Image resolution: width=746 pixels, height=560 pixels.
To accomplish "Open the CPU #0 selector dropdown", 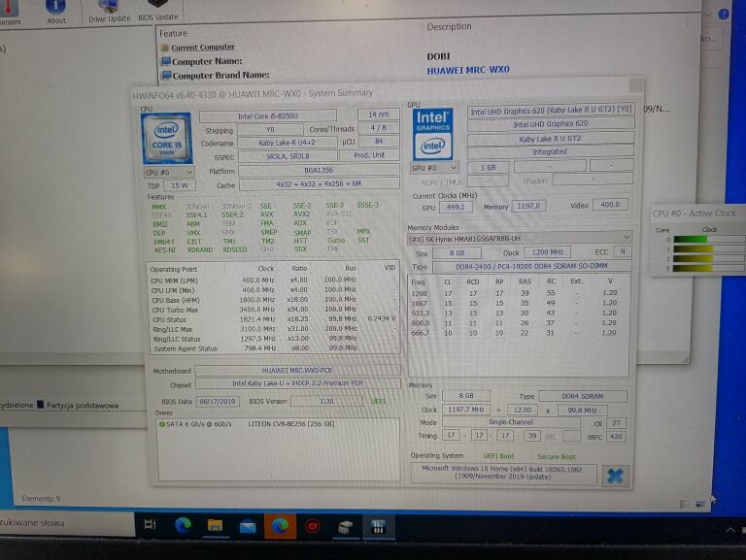I will click(169, 173).
